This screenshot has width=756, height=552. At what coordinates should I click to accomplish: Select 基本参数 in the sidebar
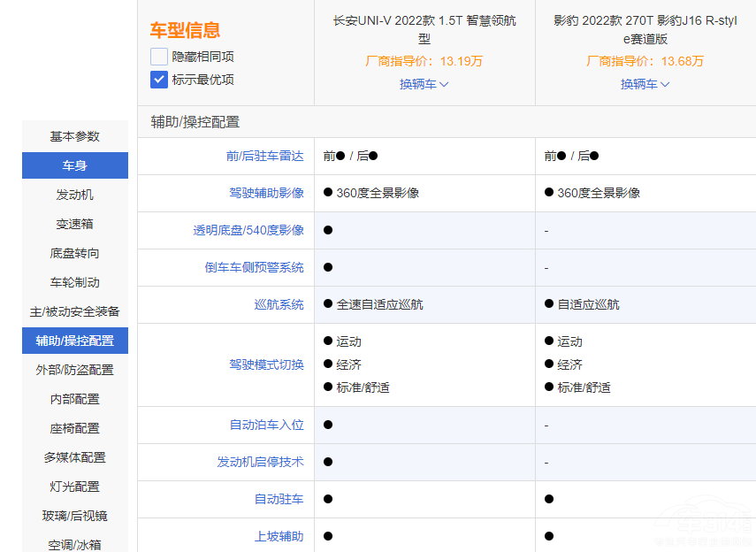point(75,136)
